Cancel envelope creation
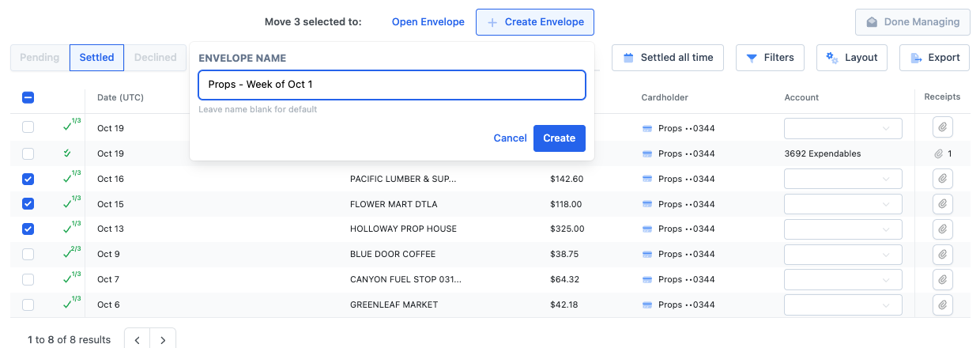The height and width of the screenshot is (348, 980). tap(510, 138)
